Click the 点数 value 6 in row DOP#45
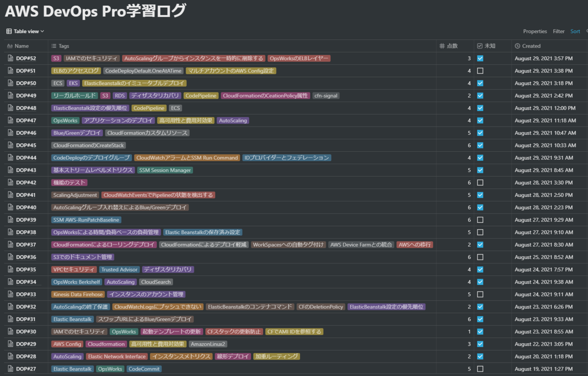The width and height of the screenshot is (588, 376). point(469,145)
